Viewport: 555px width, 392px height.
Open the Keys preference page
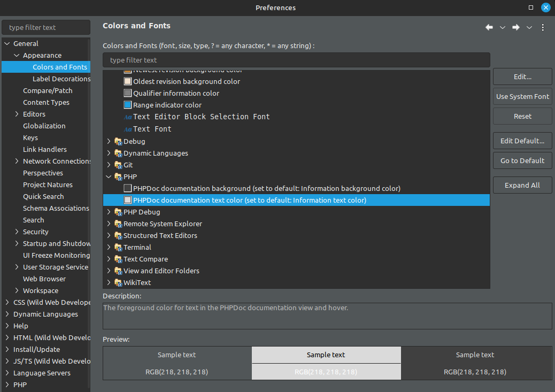pyautogui.click(x=30, y=138)
